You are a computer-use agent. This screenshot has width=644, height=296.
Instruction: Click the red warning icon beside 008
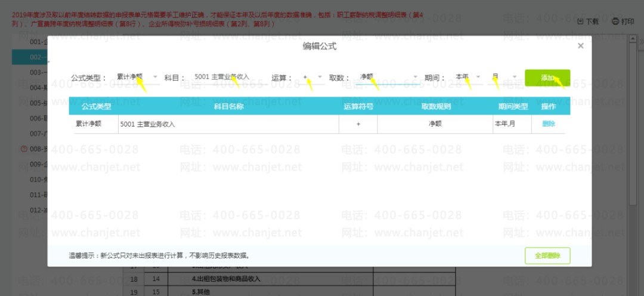click(24, 149)
